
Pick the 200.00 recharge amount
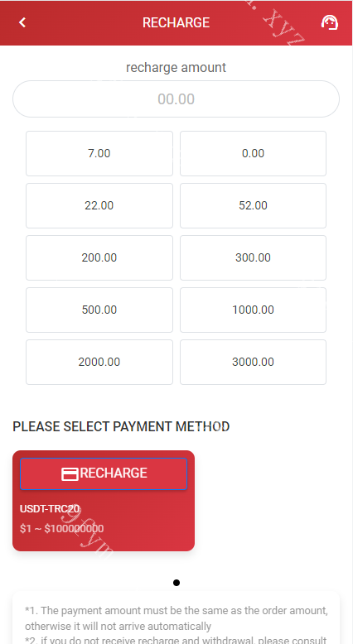99,258
